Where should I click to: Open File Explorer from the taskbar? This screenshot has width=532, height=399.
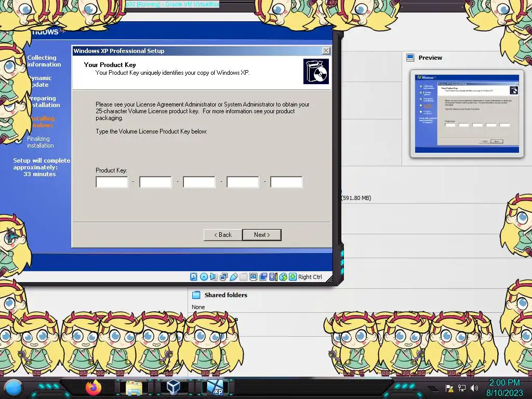click(134, 388)
